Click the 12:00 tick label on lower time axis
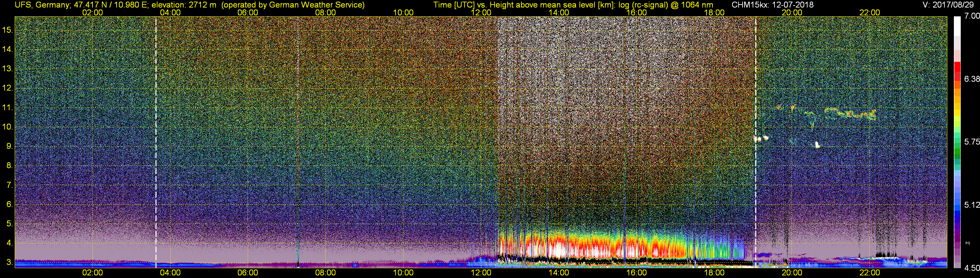The height and width of the screenshot is (278, 980). [481, 273]
